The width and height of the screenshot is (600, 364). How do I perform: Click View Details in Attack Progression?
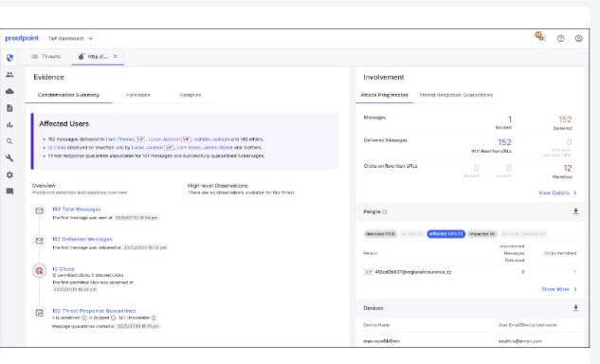click(555, 193)
